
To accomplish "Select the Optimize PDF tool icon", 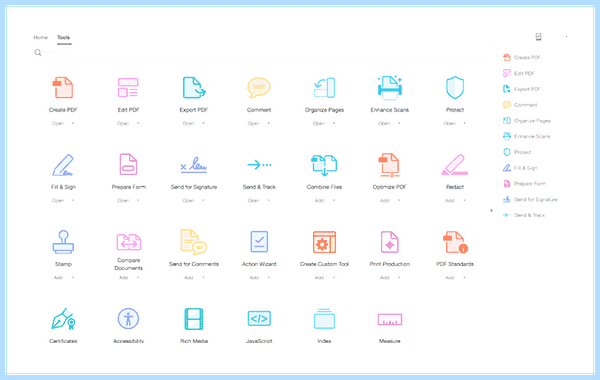I will 390,165.
